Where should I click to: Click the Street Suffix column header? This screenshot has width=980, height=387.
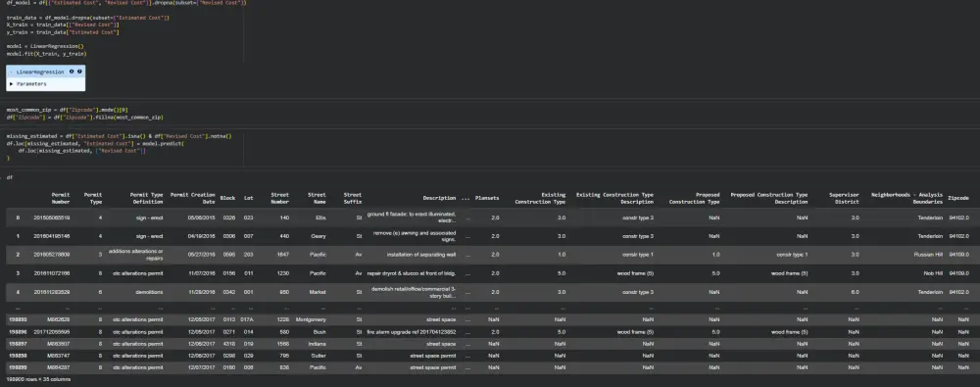tap(352, 198)
